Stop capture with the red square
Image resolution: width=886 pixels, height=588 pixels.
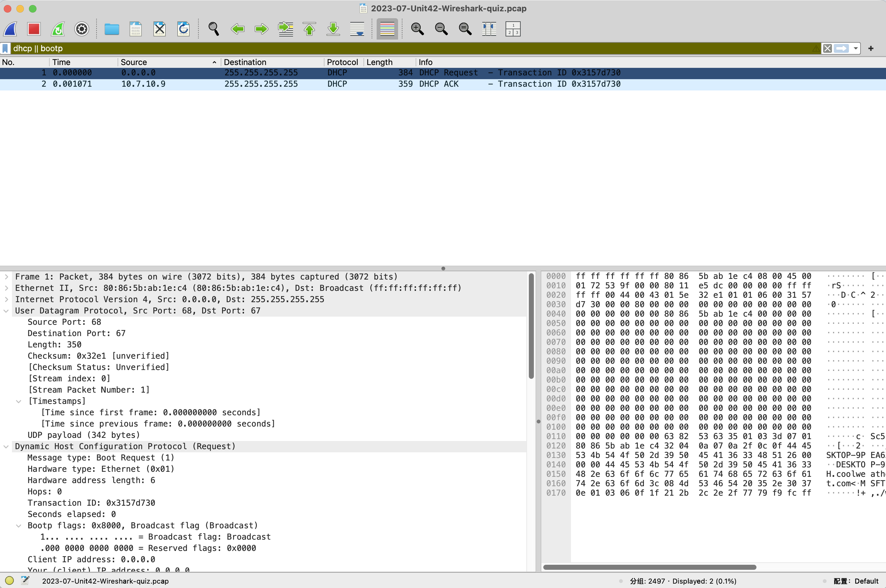[34, 29]
